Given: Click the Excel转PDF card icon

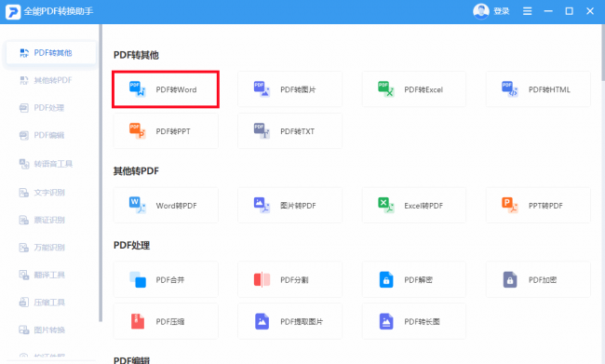Looking at the screenshot, I should [386, 205].
